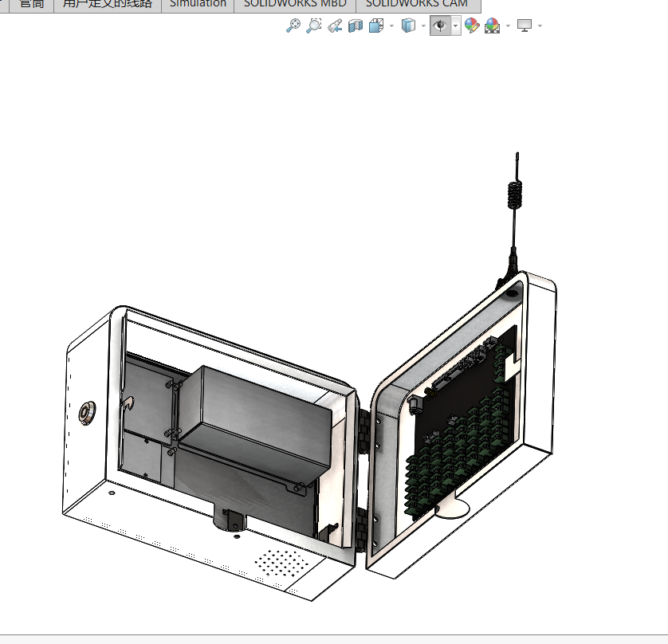Click the Display Style cube icon

coord(408,26)
